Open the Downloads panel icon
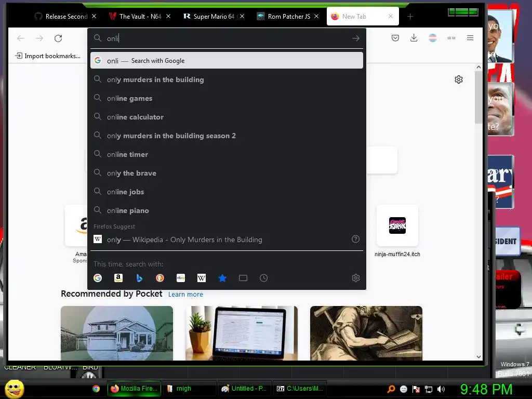Viewport: 532px width, 399px height. click(414, 38)
